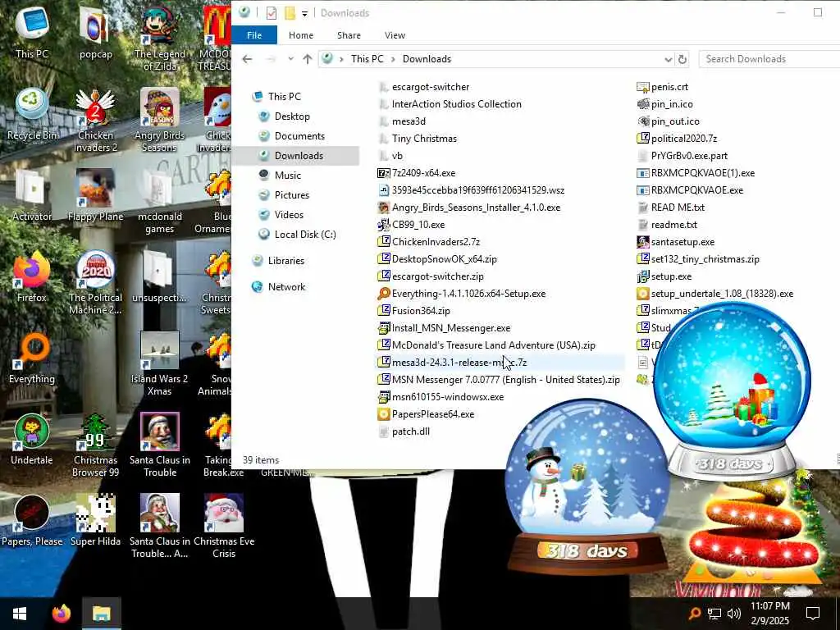Go up one folder level
Image resolution: width=840 pixels, height=630 pixels.
point(307,59)
